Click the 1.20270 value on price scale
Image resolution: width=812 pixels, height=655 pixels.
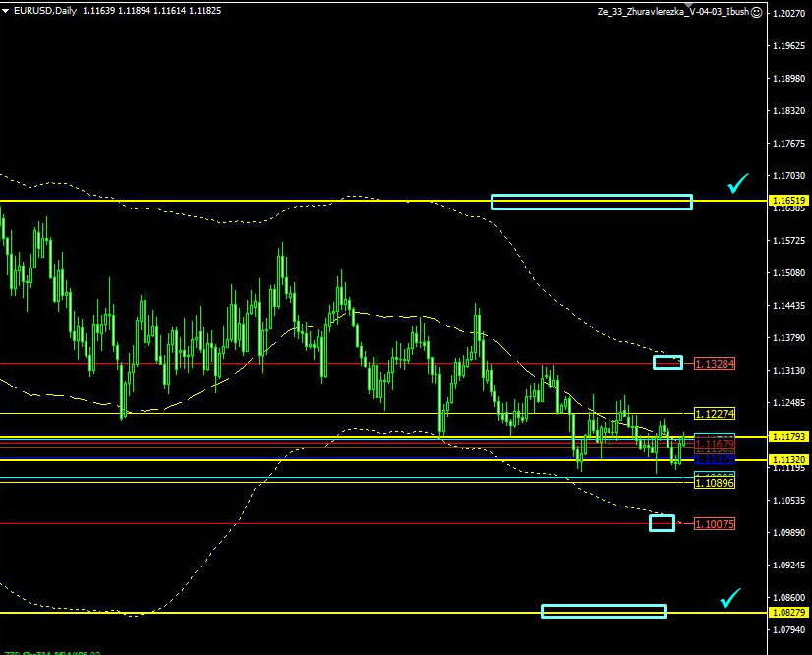[x=789, y=14]
